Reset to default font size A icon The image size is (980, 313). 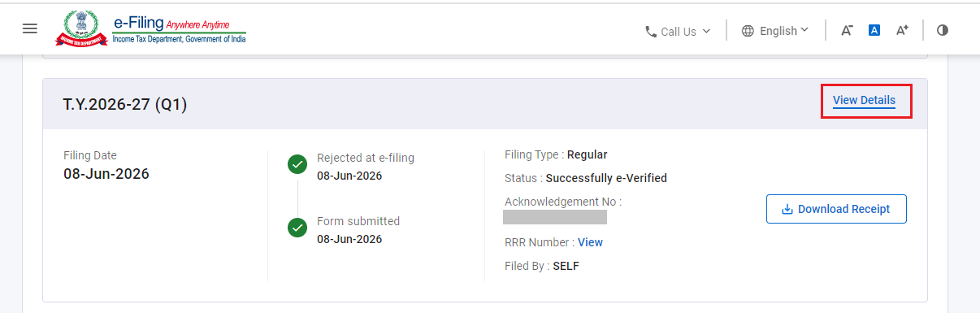874,30
